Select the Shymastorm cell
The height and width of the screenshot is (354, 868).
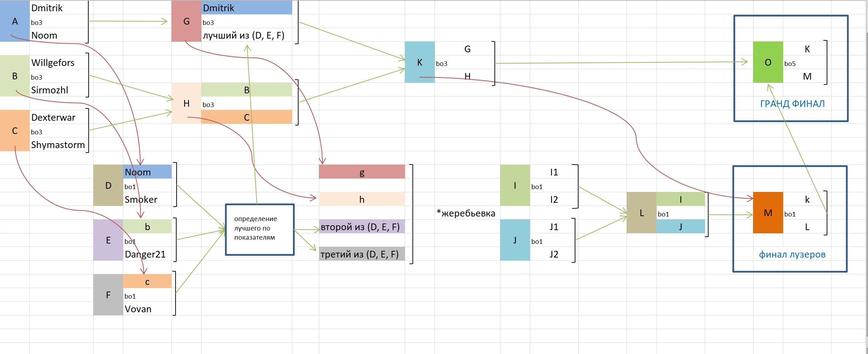click(x=59, y=145)
